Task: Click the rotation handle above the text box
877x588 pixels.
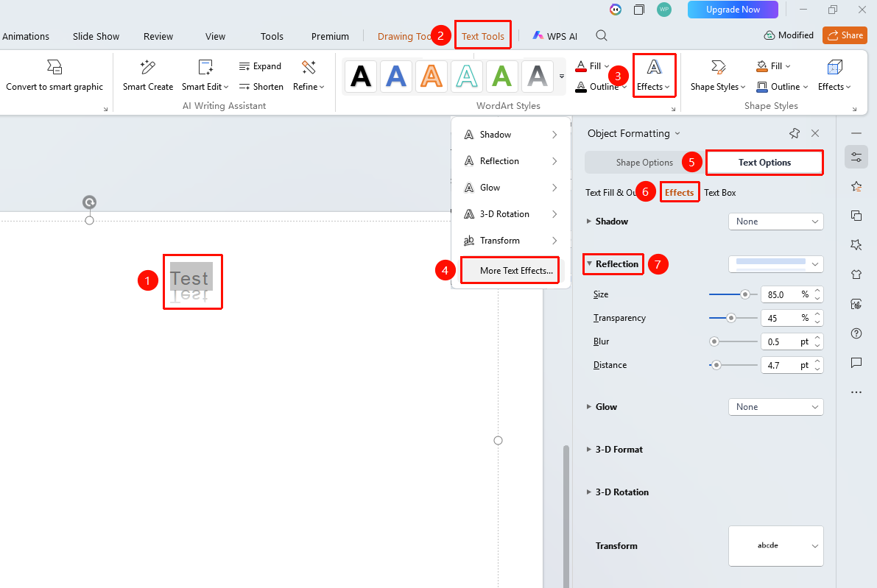Action: pos(90,202)
